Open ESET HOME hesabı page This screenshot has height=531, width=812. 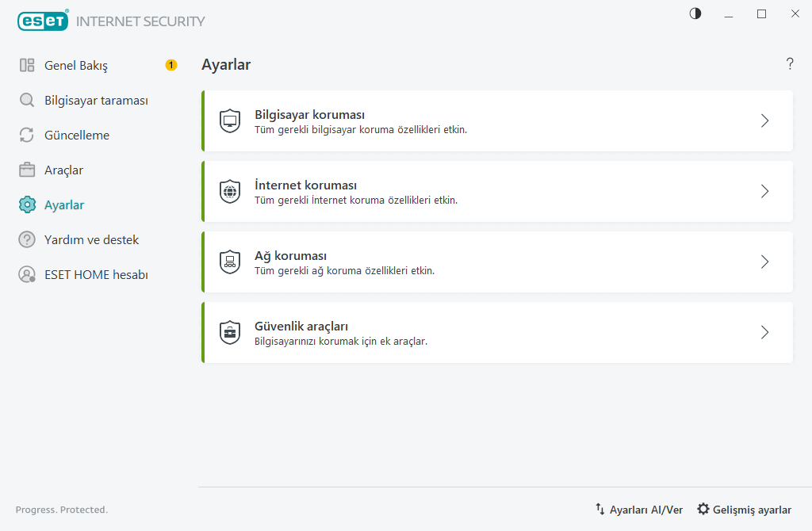(98, 274)
